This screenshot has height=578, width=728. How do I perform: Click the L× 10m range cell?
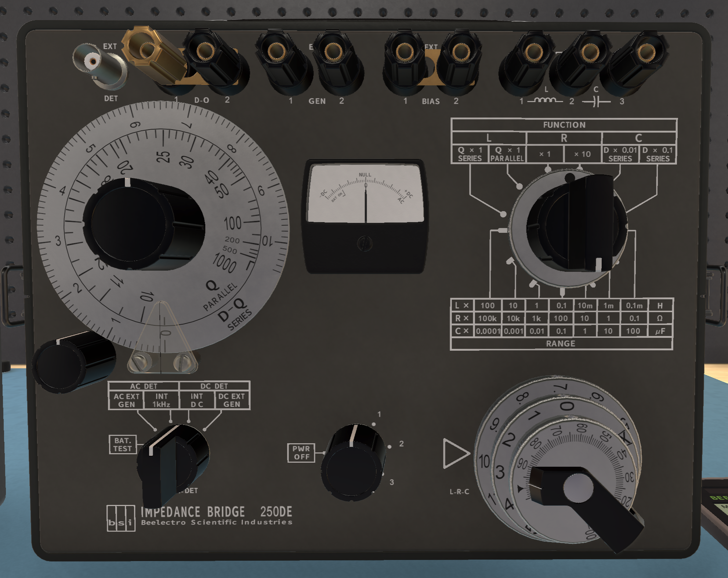click(585, 306)
